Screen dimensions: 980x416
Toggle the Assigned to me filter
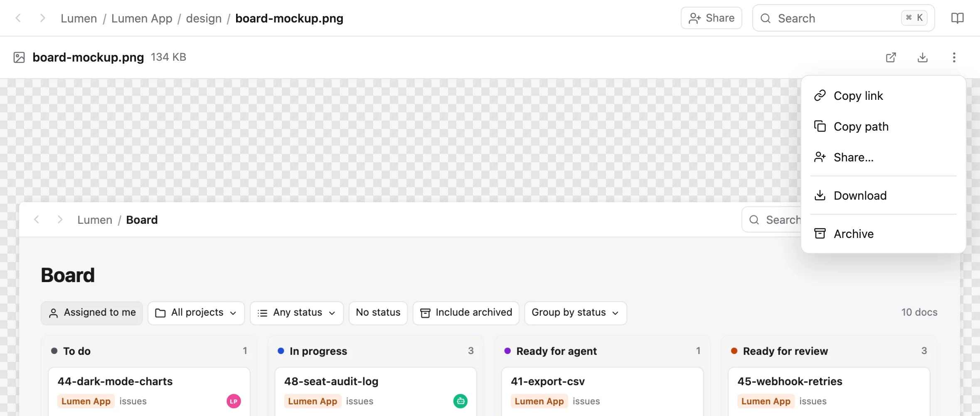coord(92,313)
